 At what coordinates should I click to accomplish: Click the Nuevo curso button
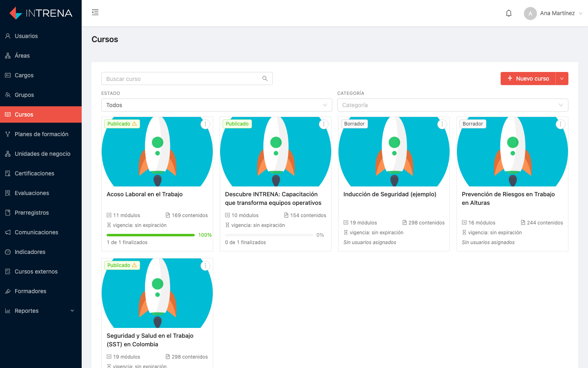(528, 79)
